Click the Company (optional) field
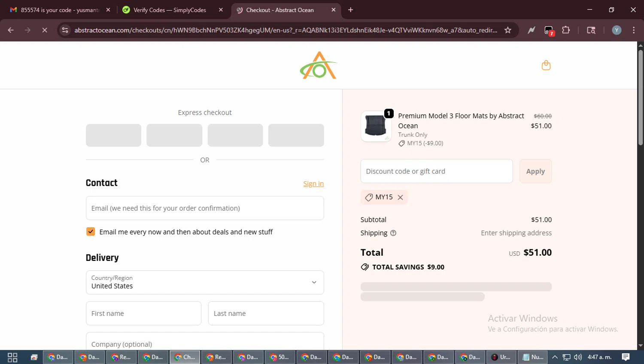644x364 pixels. coord(205,342)
